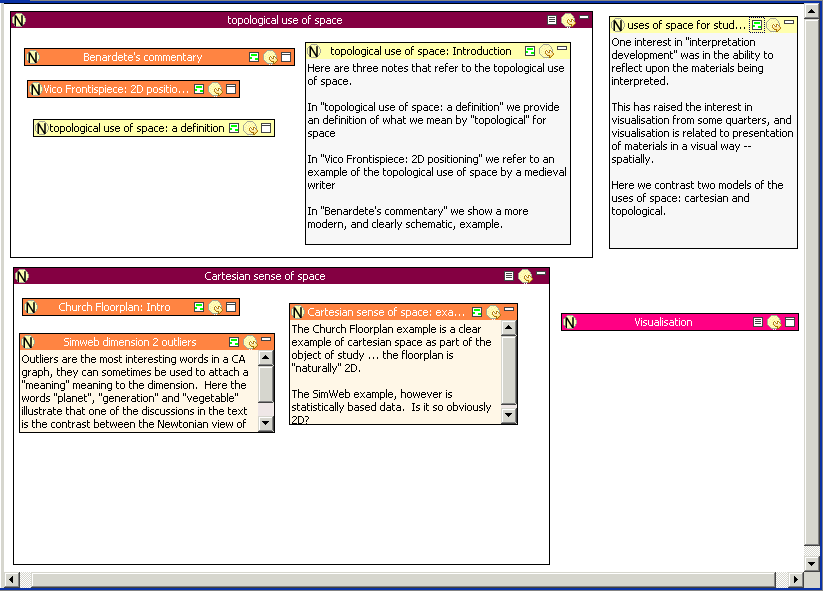
Task: Click octagon arrow icon on Vico Frontispiece note
Action: tap(215, 89)
